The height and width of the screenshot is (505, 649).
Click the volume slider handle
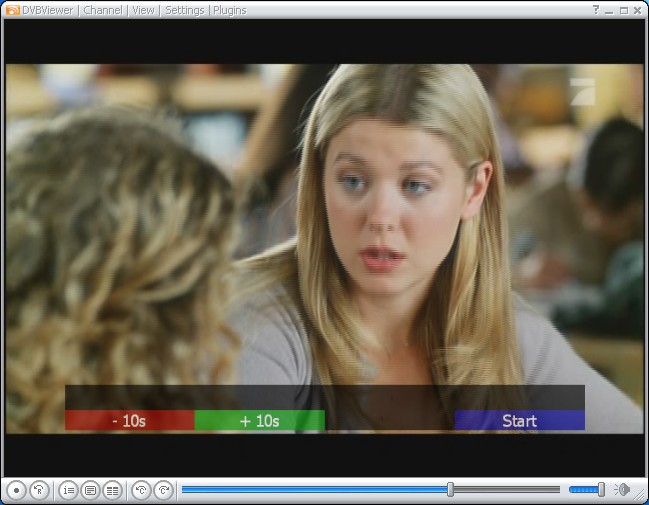point(601,490)
